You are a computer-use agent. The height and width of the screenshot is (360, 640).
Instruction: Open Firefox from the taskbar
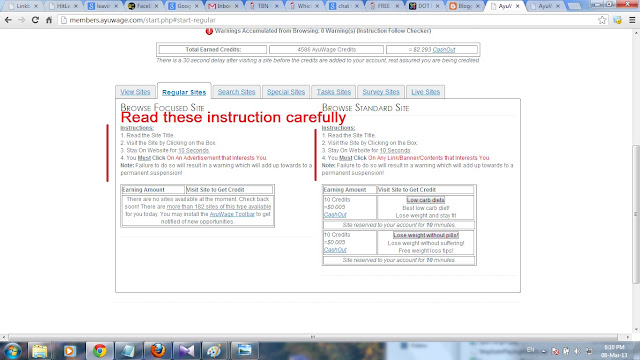(158, 351)
